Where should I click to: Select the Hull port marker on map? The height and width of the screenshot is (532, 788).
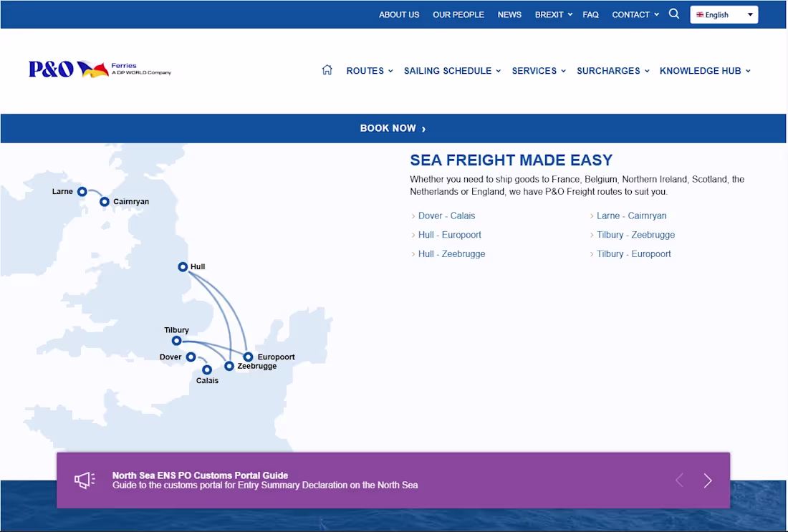183,267
